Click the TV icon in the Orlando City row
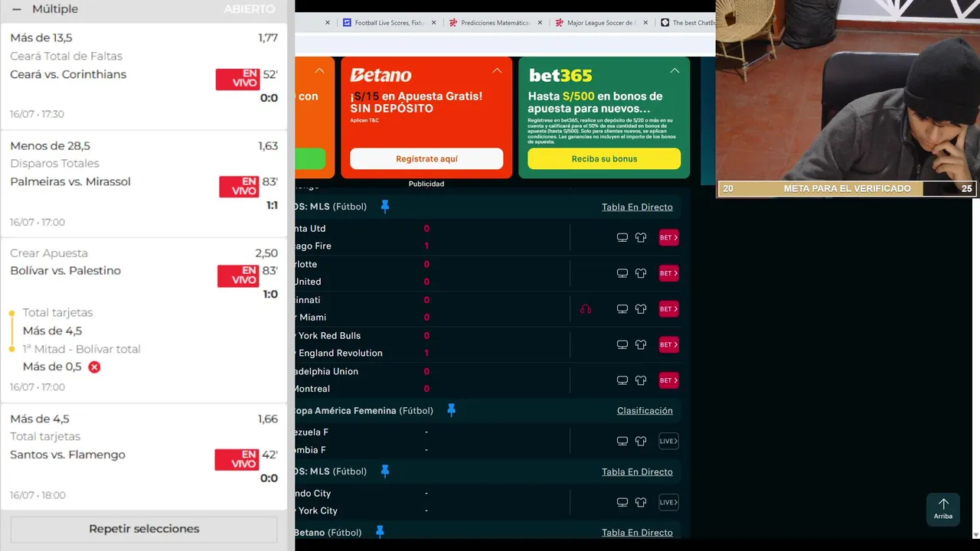 coord(622,502)
